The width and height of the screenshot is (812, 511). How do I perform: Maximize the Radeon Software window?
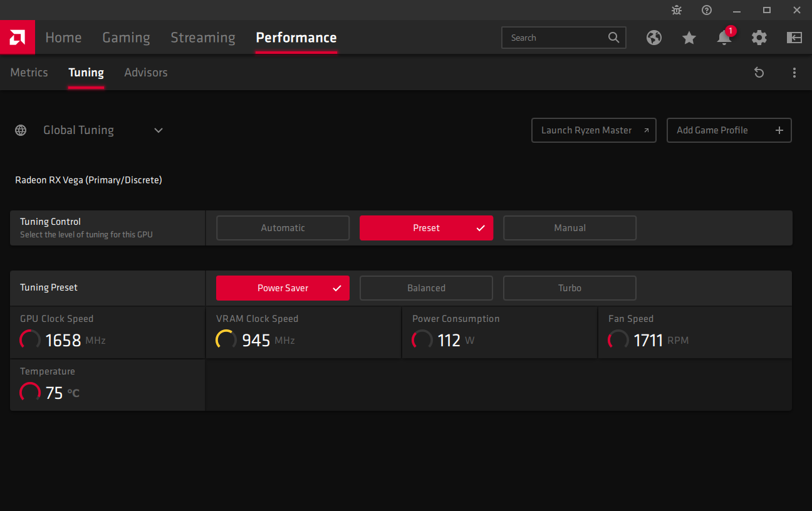coord(767,10)
